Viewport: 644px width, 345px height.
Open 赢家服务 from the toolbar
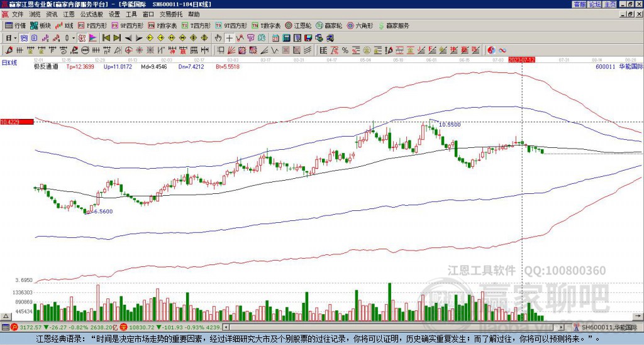[394, 25]
